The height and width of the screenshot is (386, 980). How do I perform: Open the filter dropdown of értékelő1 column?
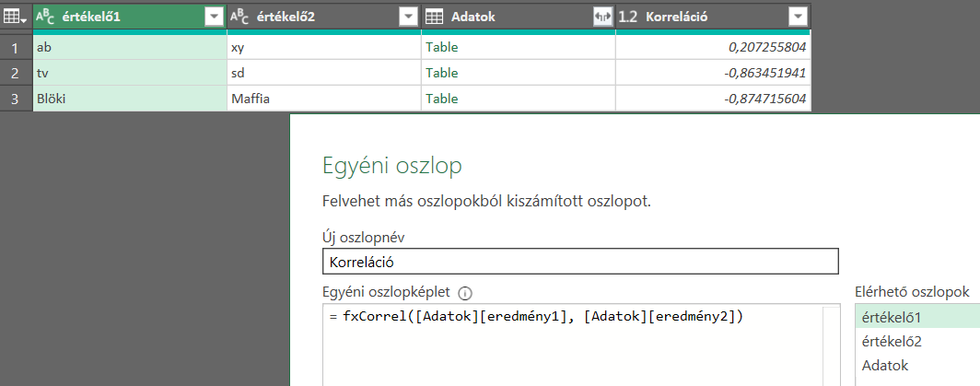[214, 18]
